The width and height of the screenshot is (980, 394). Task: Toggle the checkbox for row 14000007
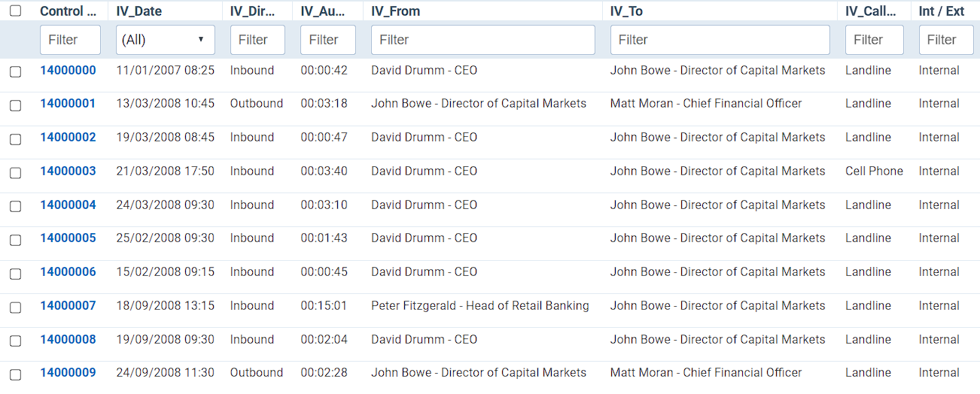[15, 307]
